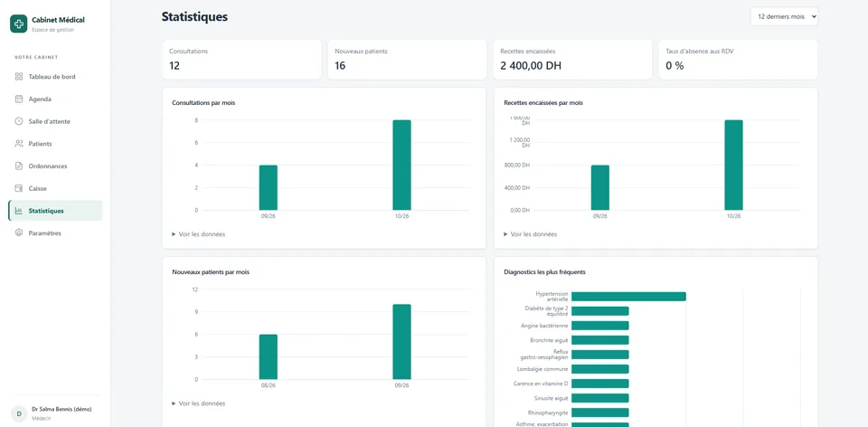The image size is (868, 427).
Task: Click the Patients people icon
Action: (18, 144)
